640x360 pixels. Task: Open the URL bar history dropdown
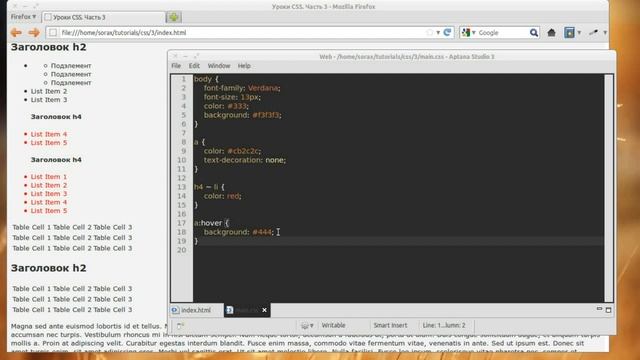pyautogui.click(x=438, y=33)
